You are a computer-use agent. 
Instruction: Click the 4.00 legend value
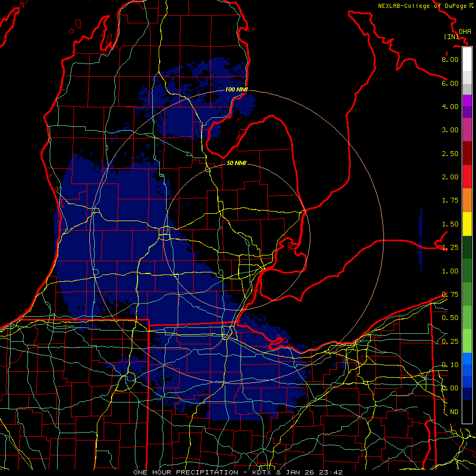450,106
